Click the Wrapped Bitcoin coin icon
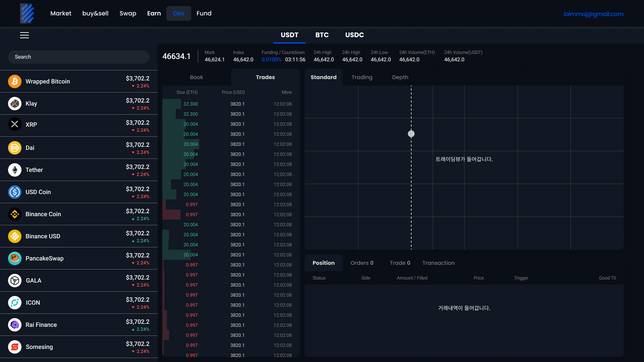The image size is (644, 362). (x=15, y=81)
